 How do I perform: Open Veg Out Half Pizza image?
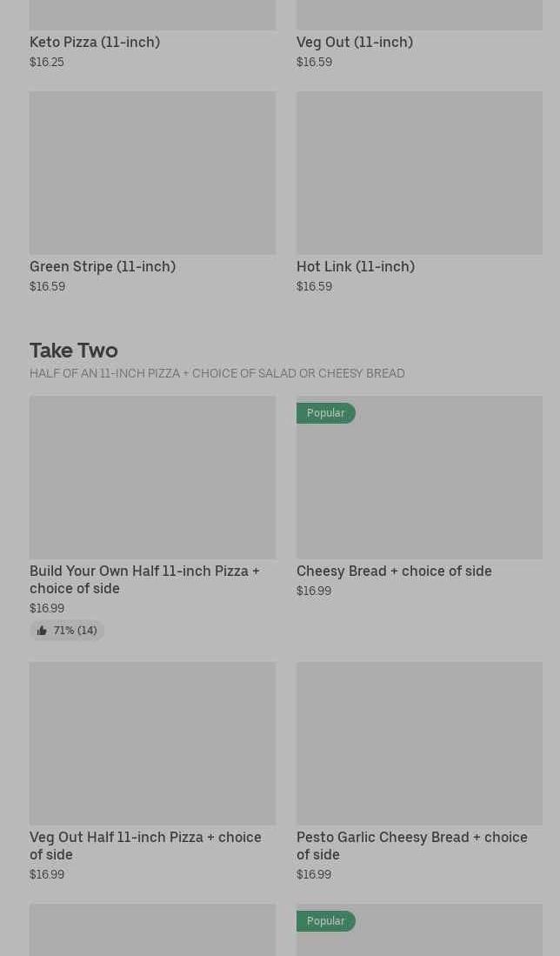click(152, 744)
